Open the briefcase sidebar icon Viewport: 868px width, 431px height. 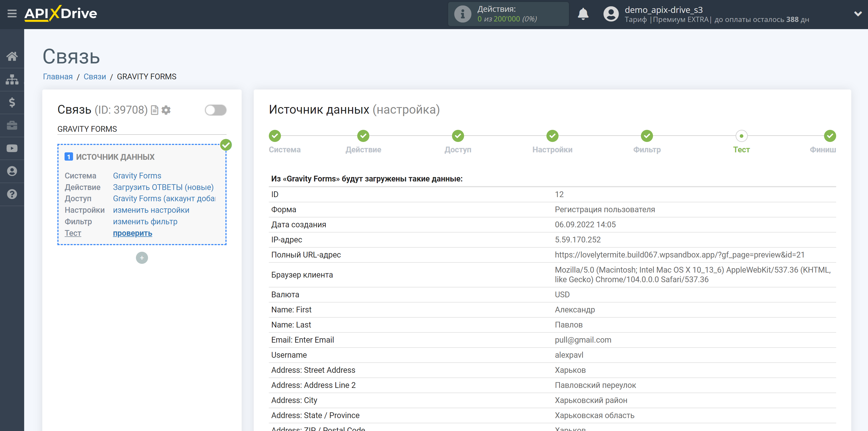pyautogui.click(x=12, y=125)
